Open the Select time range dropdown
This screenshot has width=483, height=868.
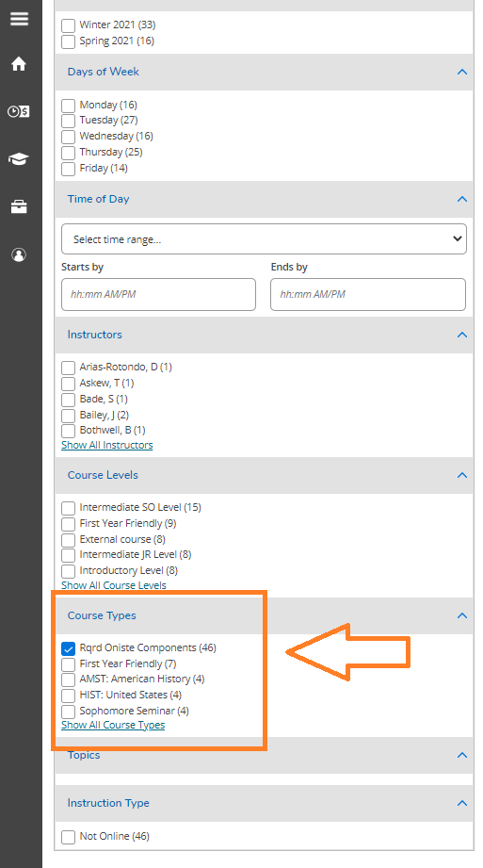[264, 239]
